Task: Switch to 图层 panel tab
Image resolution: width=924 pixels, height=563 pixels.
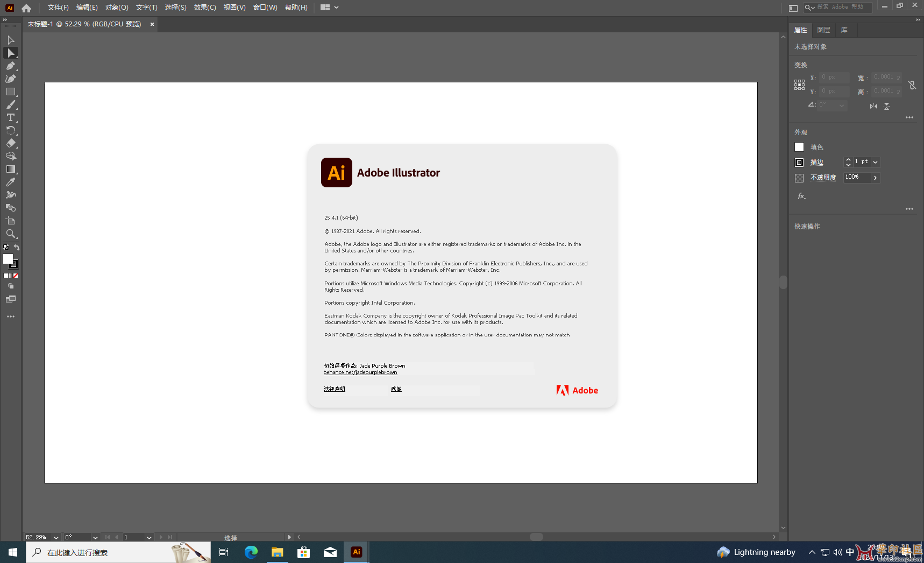Action: click(823, 30)
